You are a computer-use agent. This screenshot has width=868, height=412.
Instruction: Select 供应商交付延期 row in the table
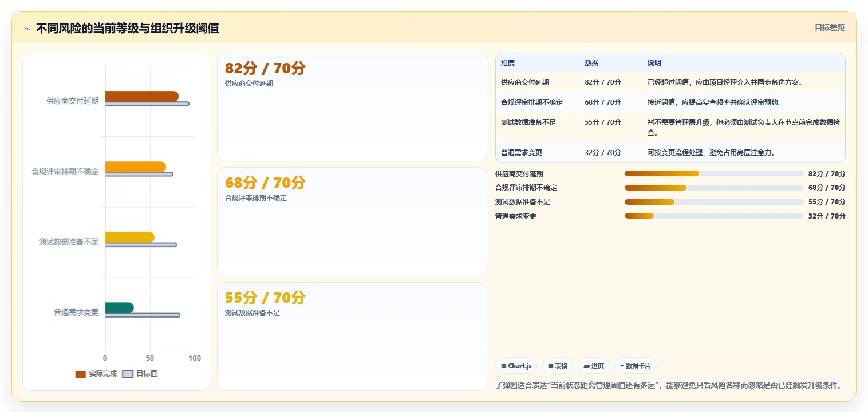click(x=670, y=82)
